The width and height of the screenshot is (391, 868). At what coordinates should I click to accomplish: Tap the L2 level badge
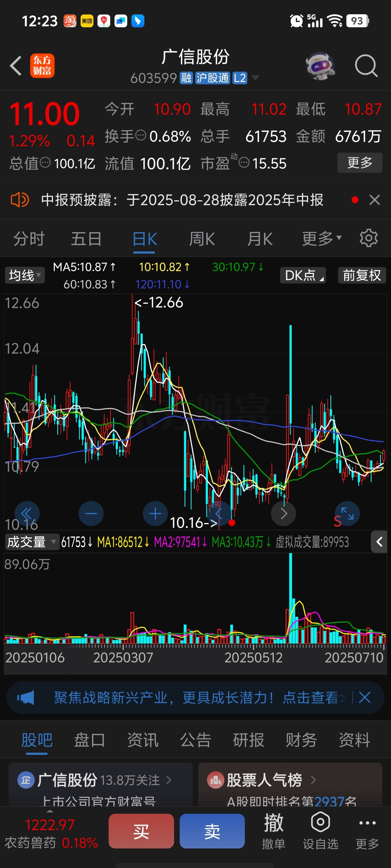pos(240,78)
